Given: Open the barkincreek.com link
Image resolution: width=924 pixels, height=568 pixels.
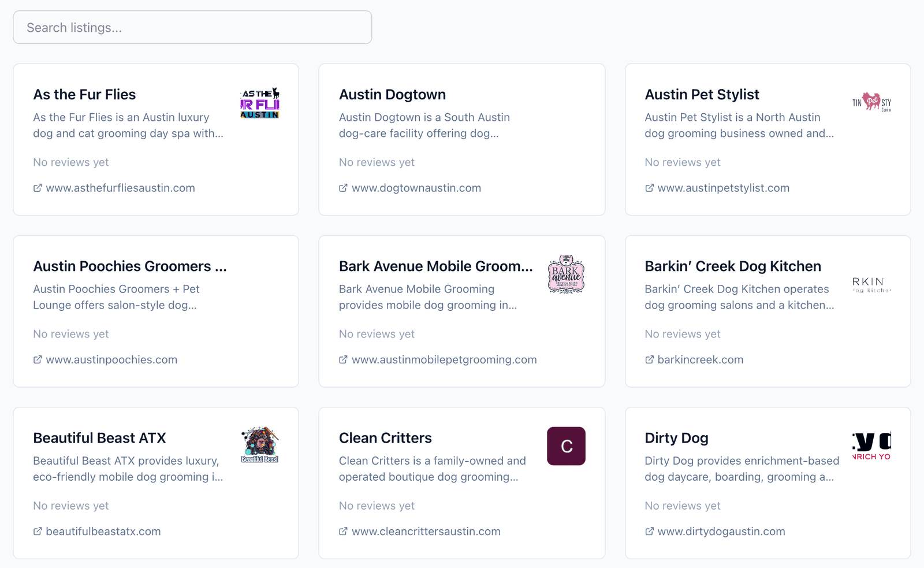Looking at the screenshot, I should [x=700, y=359].
